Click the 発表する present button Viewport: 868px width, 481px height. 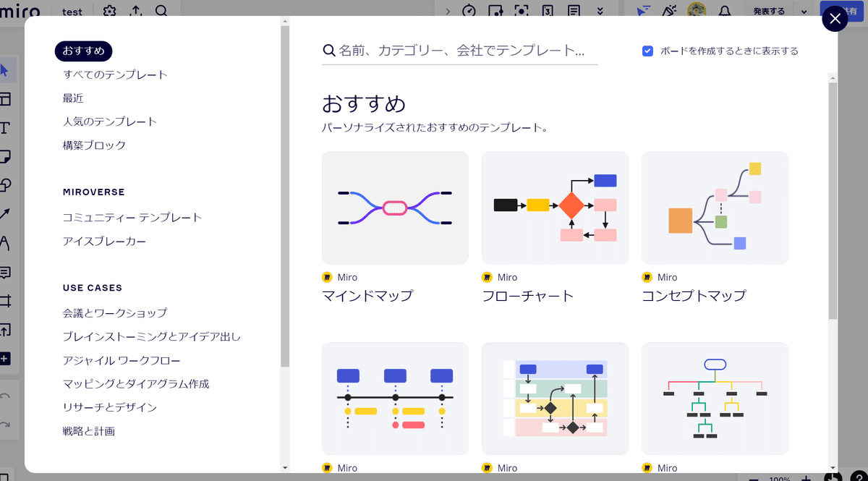click(x=768, y=11)
